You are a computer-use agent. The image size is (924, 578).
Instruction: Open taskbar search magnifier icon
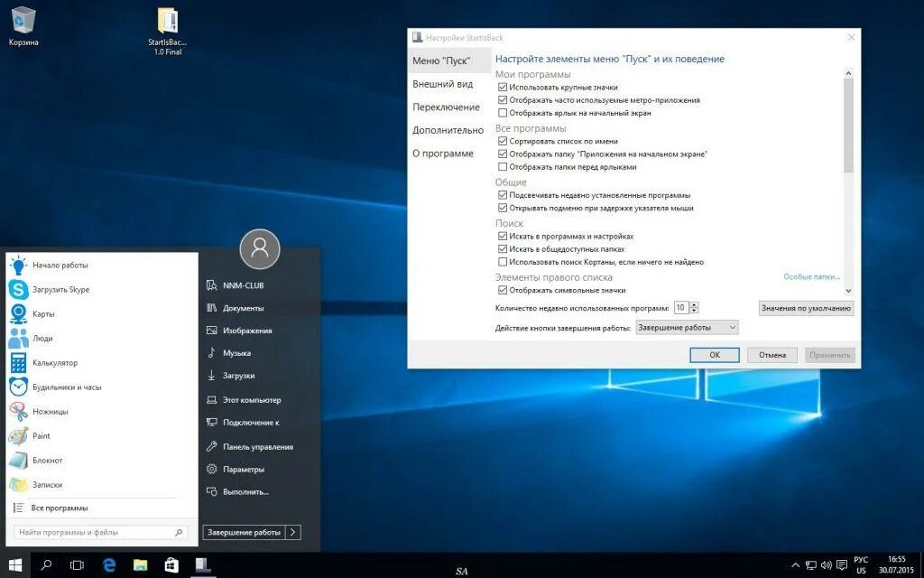[46, 565]
